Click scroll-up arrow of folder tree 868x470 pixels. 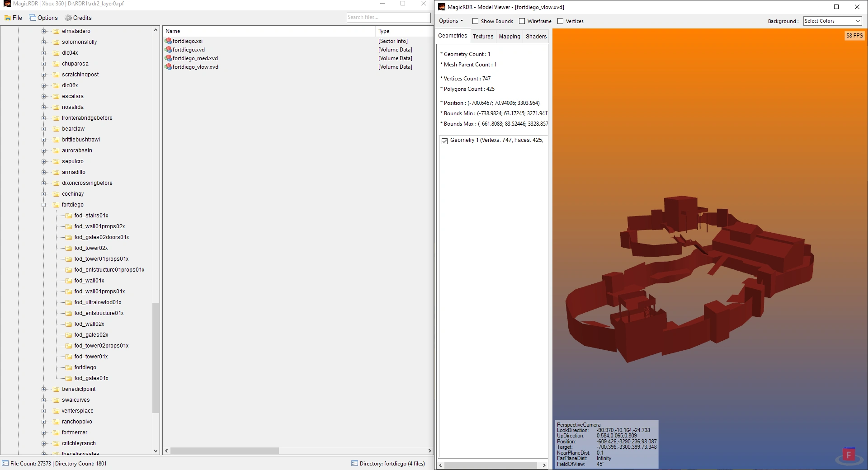pyautogui.click(x=156, y=30)
